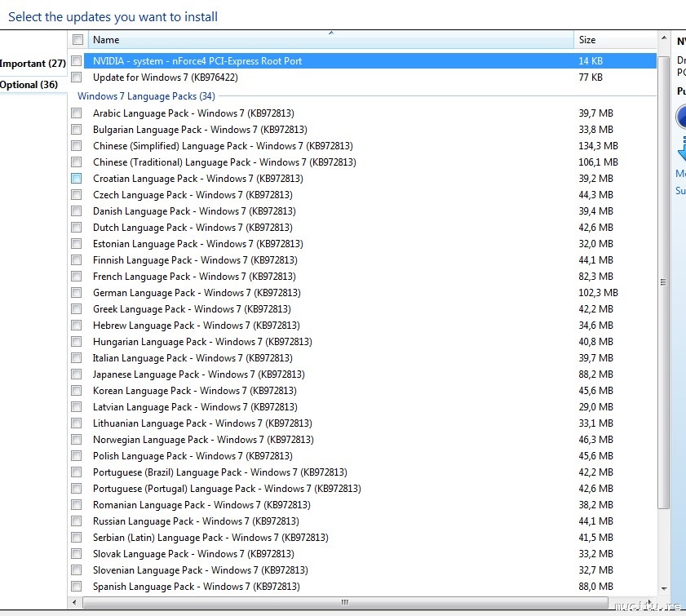Check Finnish Language Pack box
Viewport: 686px width, 616px height.
pyautogui.click(x=77, y=260)
